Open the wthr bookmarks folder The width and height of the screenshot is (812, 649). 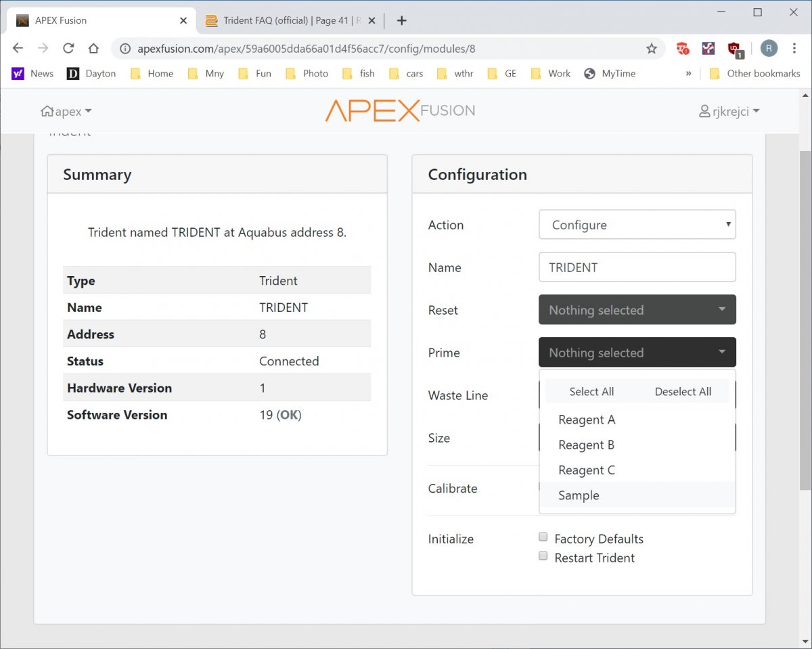tap(455, 73)
